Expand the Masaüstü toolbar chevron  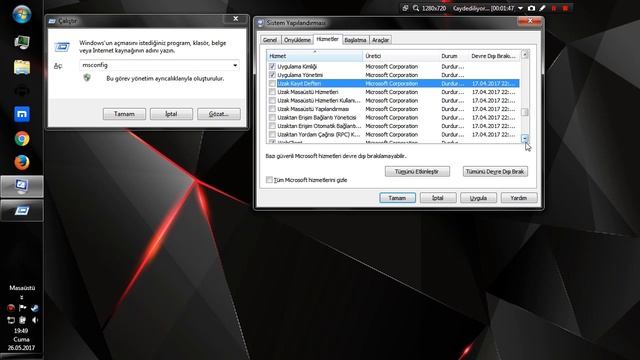[22, 297]
